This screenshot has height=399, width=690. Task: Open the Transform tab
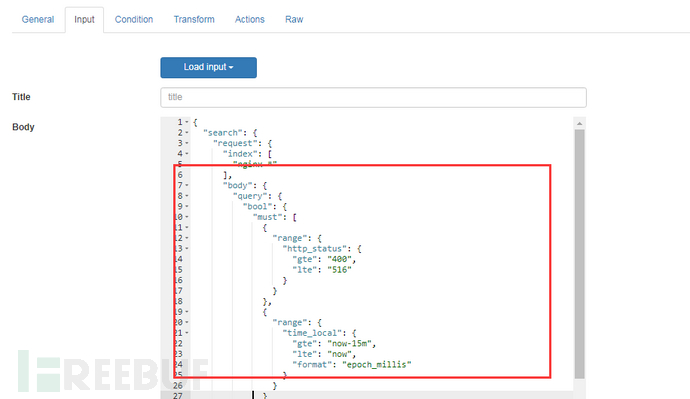point(194,19)
